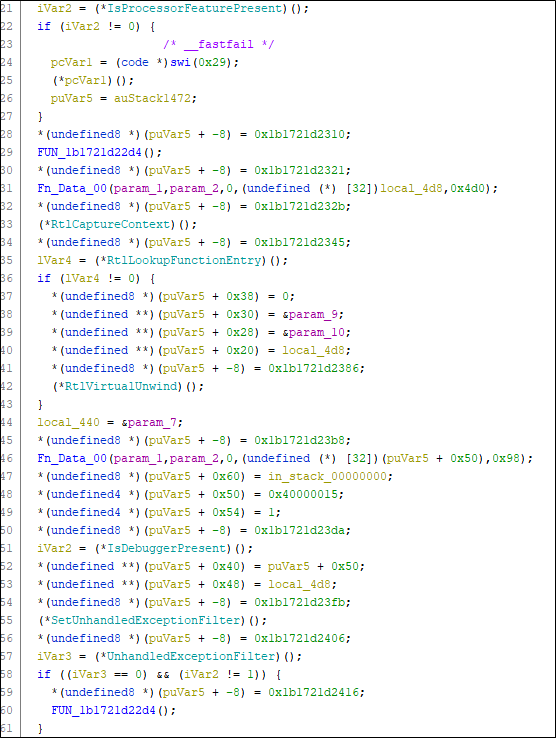Click auStack1472 on line 26
This screenshot has height=738, width=556.
click(x=152, y=98)
